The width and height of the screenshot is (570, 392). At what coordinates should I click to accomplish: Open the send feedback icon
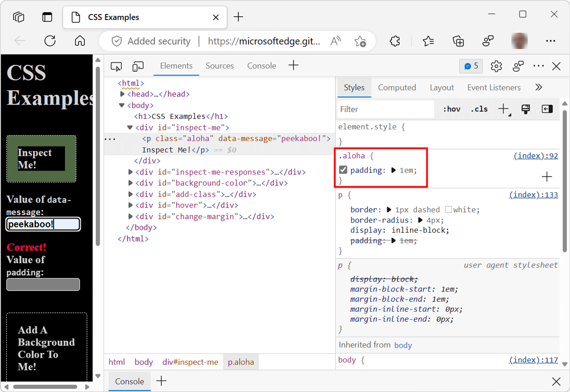pyautogui.click(x=518, y=66)
